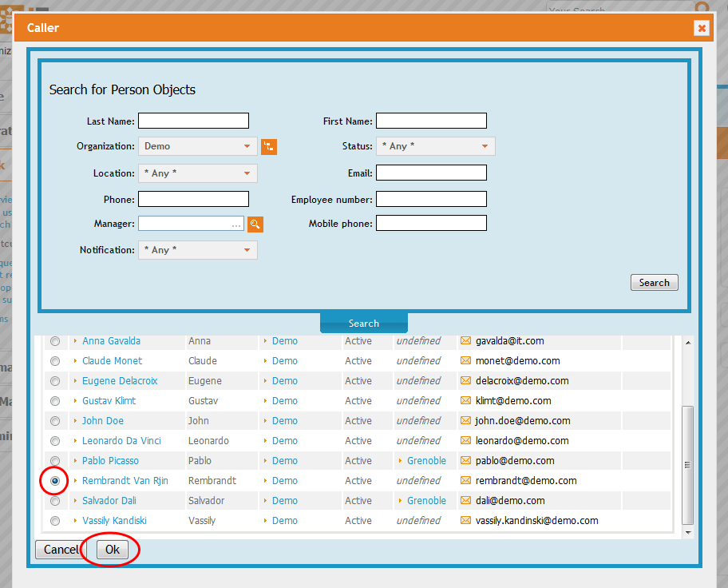Click the arrow beside Demo in John Doe's row
Viewport: 728px width, 588px height.
point(265,420)
